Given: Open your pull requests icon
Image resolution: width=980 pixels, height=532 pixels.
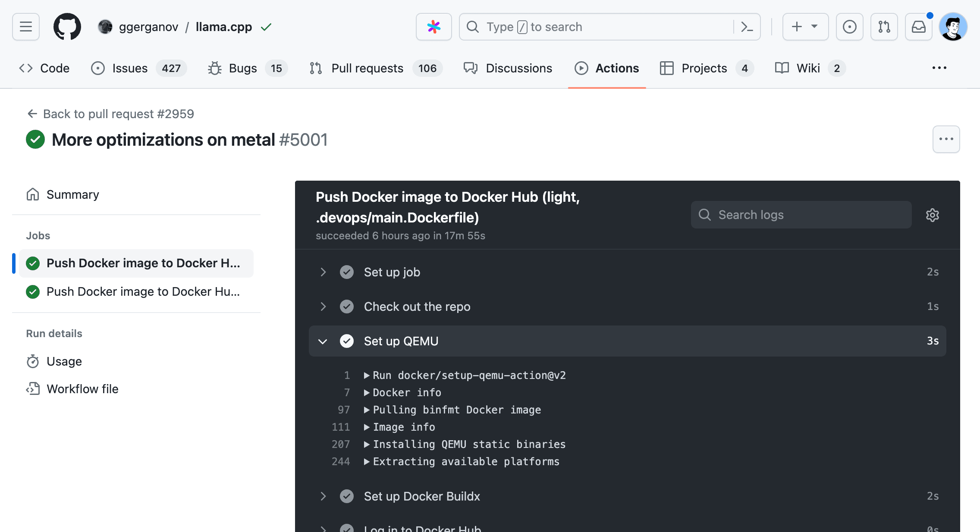Looking at the screenshot, I should (x=884, y=26).
